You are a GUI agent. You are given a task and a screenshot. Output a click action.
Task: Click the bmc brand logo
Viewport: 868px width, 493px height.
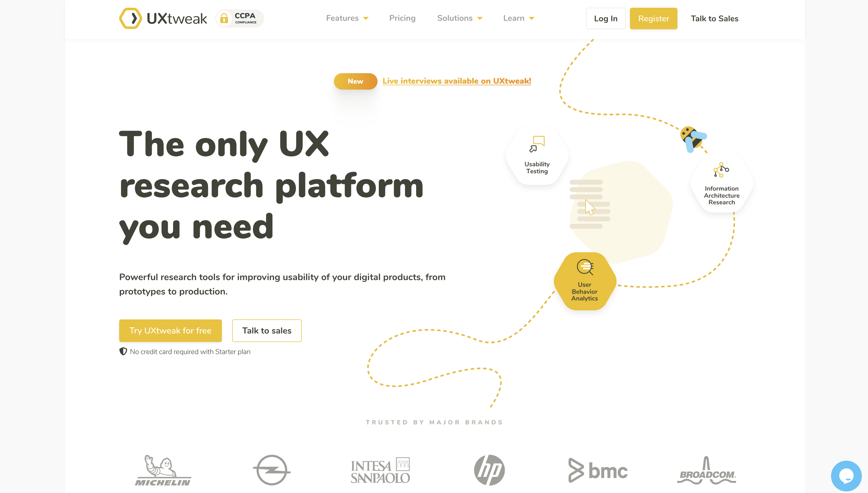pyautogui.click(x=598, y=470)
